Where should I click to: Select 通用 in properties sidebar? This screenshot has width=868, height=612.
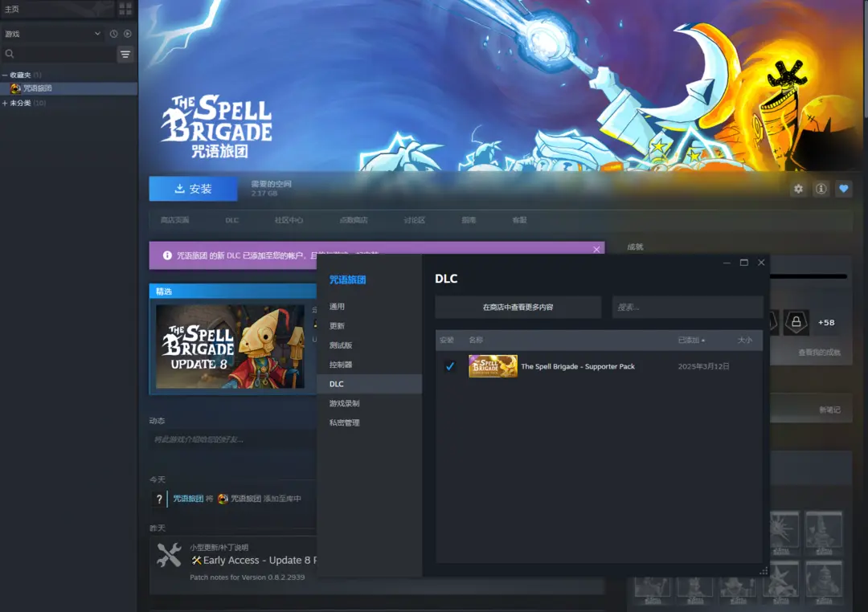click(x=369, y=307)
